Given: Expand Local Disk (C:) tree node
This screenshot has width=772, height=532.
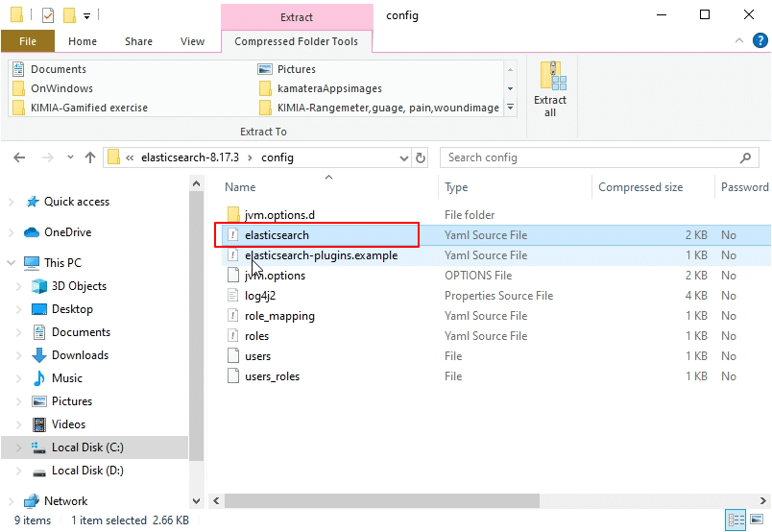Looking at the screenshot, I should (x=18, y=447).
